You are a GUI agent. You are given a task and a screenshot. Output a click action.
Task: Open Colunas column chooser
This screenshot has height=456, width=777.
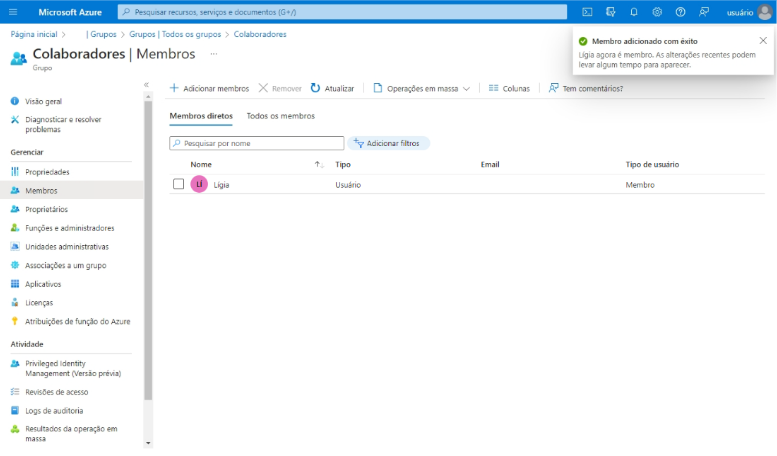pyautogui.click(x=509, y=88)
